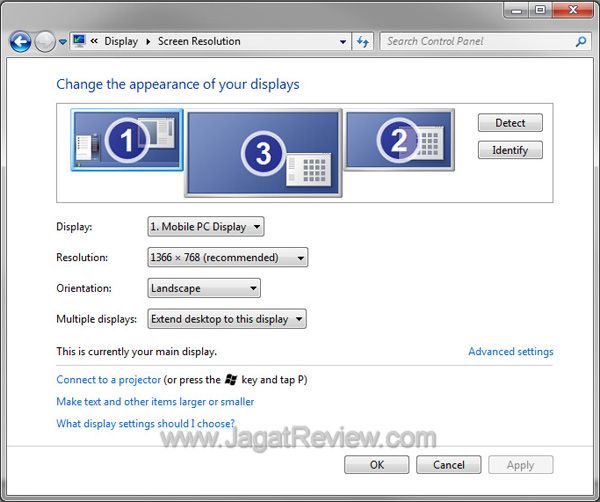The height and width of the screenshot is (502, 600).
Task: Select monitor 3 display thumbnail
Action: [x=263, y=153]
